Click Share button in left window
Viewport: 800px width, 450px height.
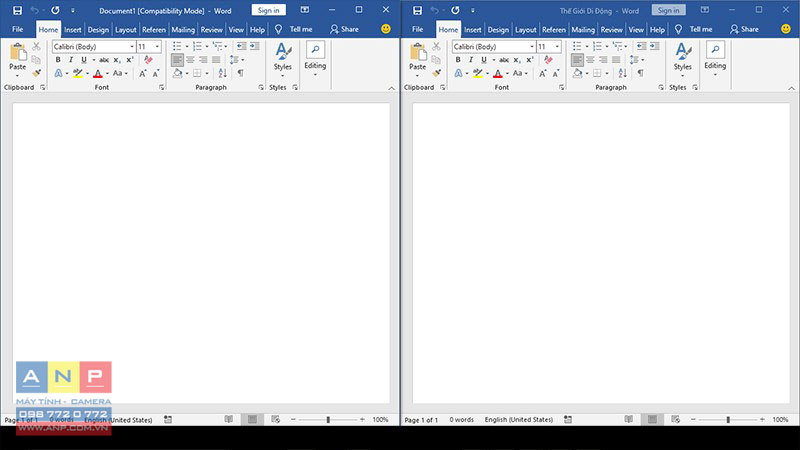(x=344, y=29)
